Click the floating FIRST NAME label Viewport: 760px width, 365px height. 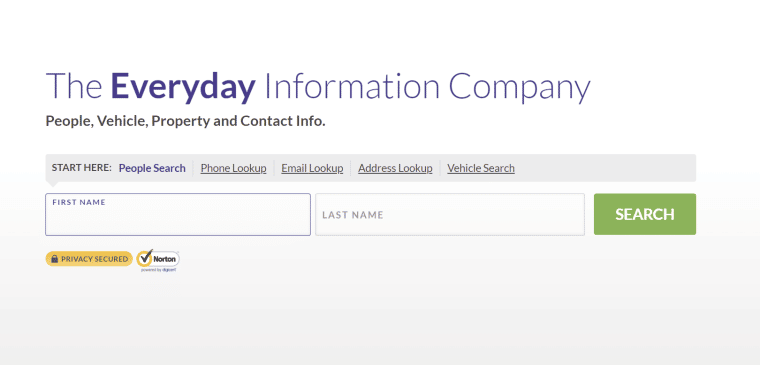tap(79, 202)
